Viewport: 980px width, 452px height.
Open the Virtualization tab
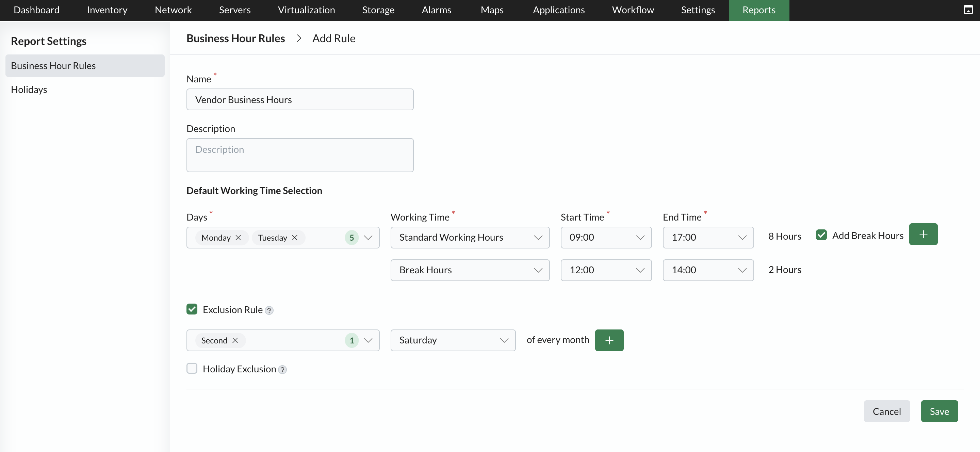(306, 10)
